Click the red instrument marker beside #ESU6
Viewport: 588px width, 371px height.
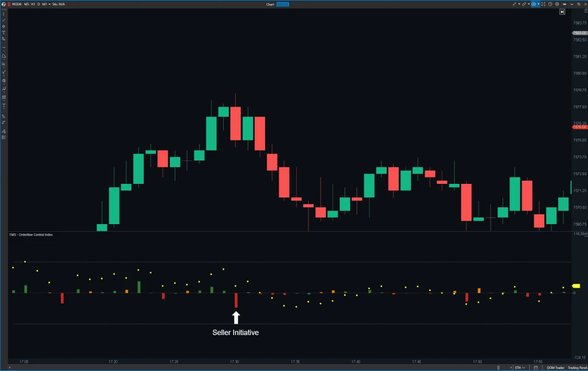(9, 4)
